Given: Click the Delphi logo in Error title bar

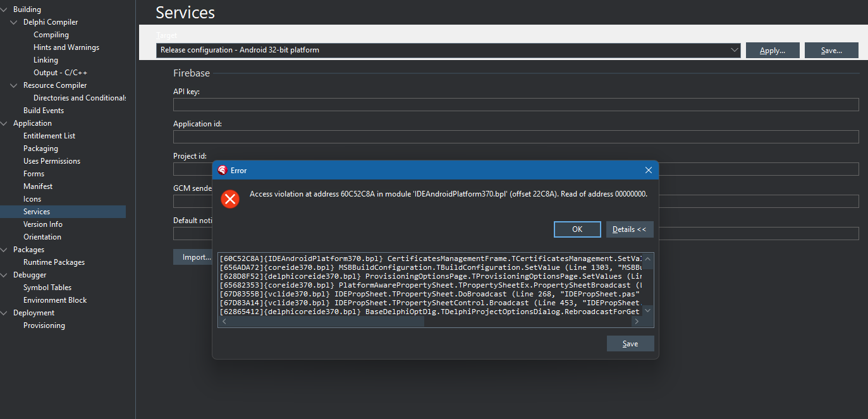Looking at the screenshot, I should point(222,170).
